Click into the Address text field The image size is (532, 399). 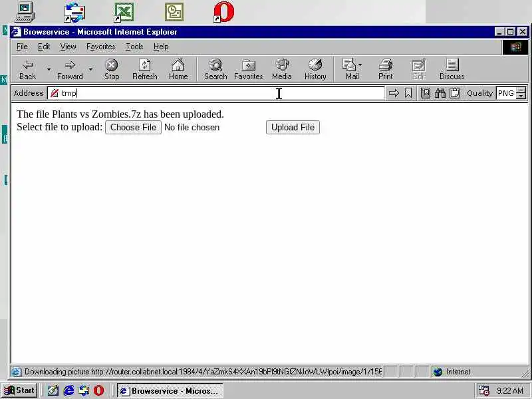215,93
